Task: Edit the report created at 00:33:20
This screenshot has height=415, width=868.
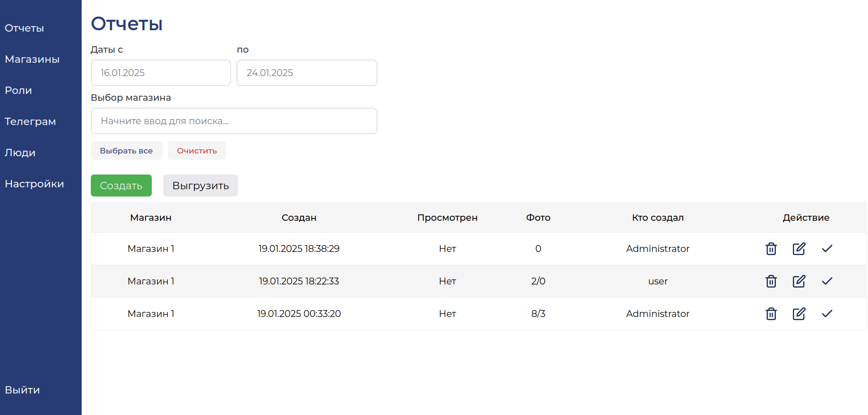Action: pos(799,314)
